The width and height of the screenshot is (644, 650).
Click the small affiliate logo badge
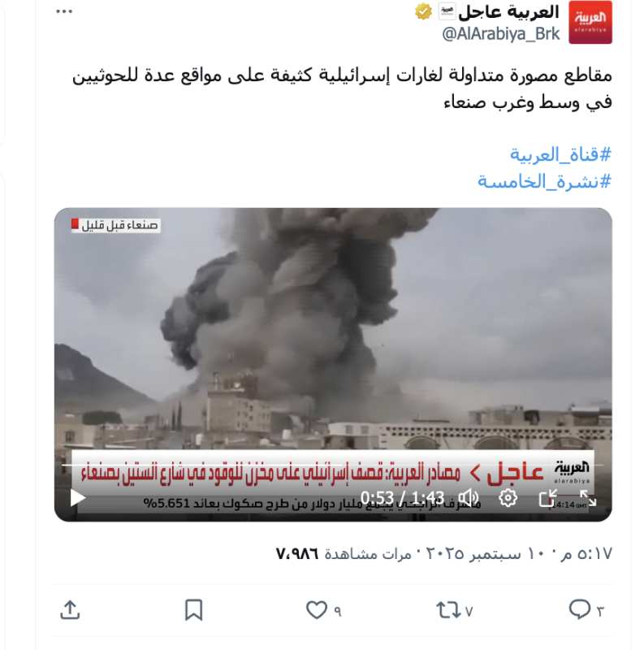[447, 11]
